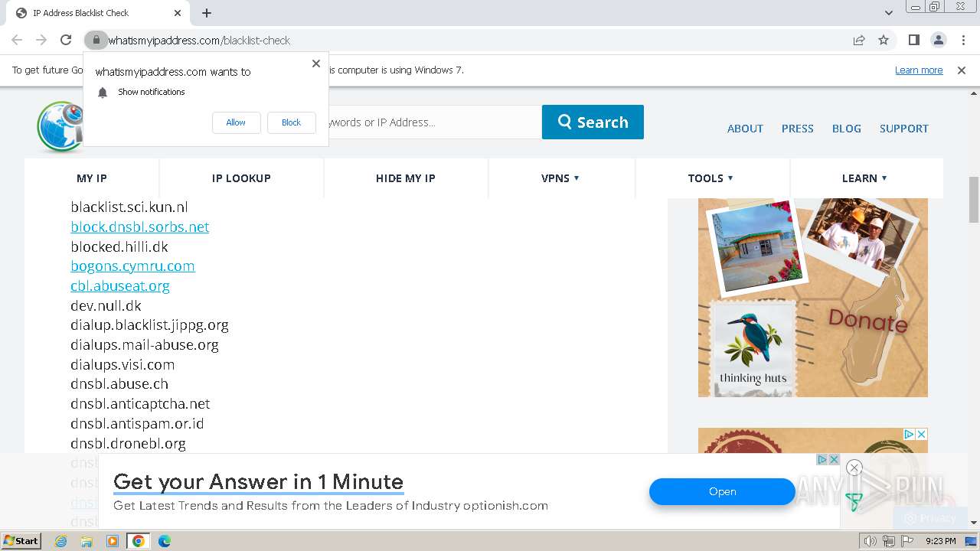Click the 9:23 PM system clock

940,541
